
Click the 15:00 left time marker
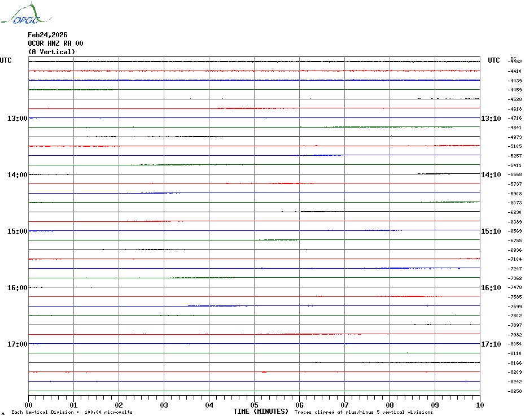tap(17, 231)
